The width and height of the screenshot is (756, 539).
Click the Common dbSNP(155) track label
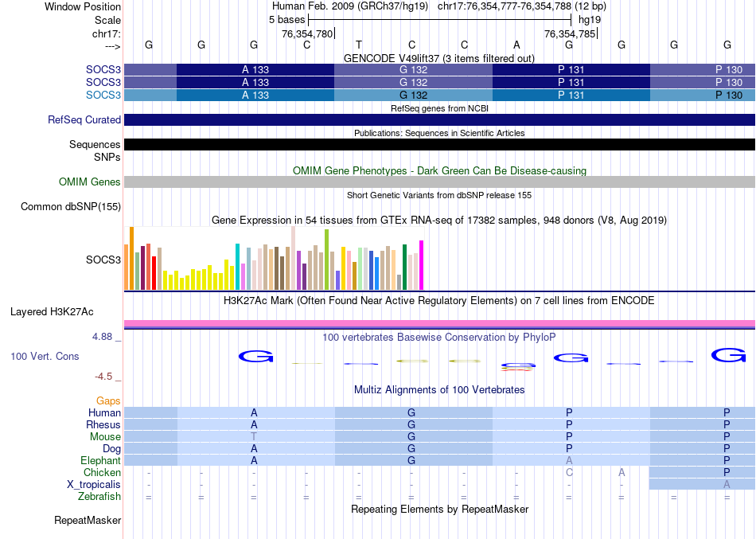point(70,206)
